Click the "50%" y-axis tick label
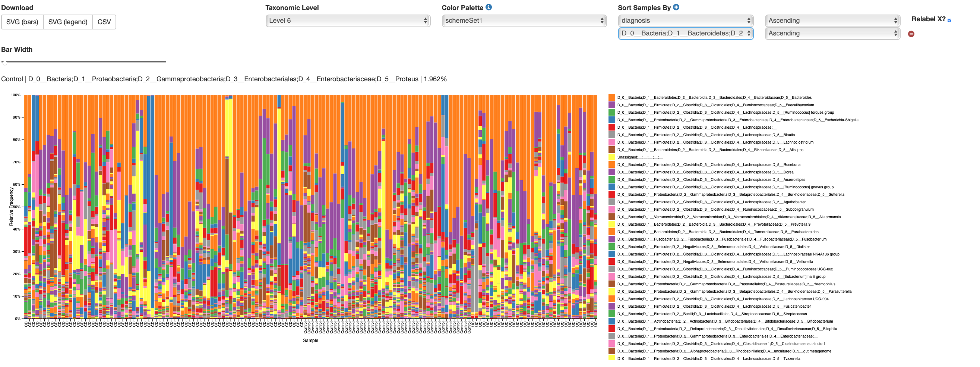980x367 pixels. (x=17, y=207)
